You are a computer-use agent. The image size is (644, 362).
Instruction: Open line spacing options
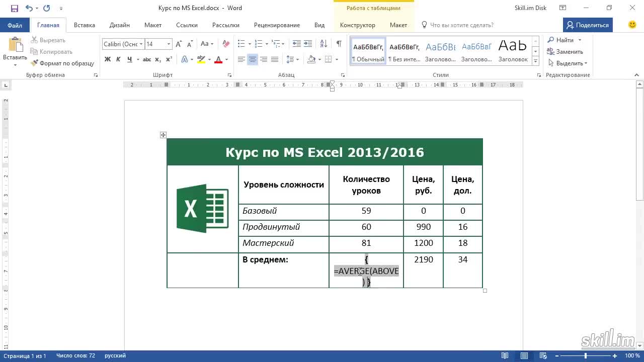tap(292, 59)
